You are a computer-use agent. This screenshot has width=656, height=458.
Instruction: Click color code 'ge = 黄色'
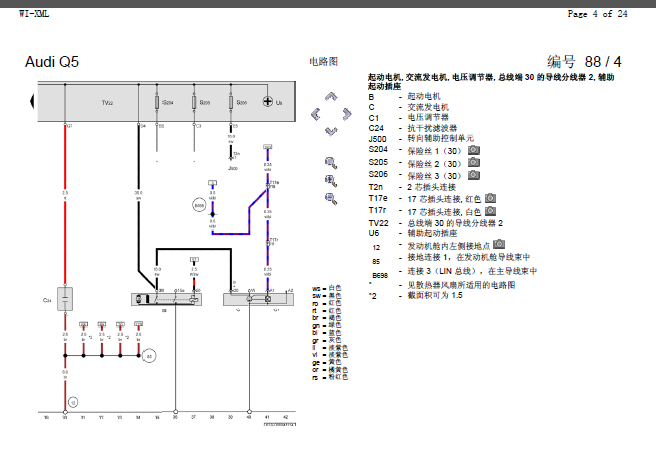pyautogui.click(x=327, y=362)
